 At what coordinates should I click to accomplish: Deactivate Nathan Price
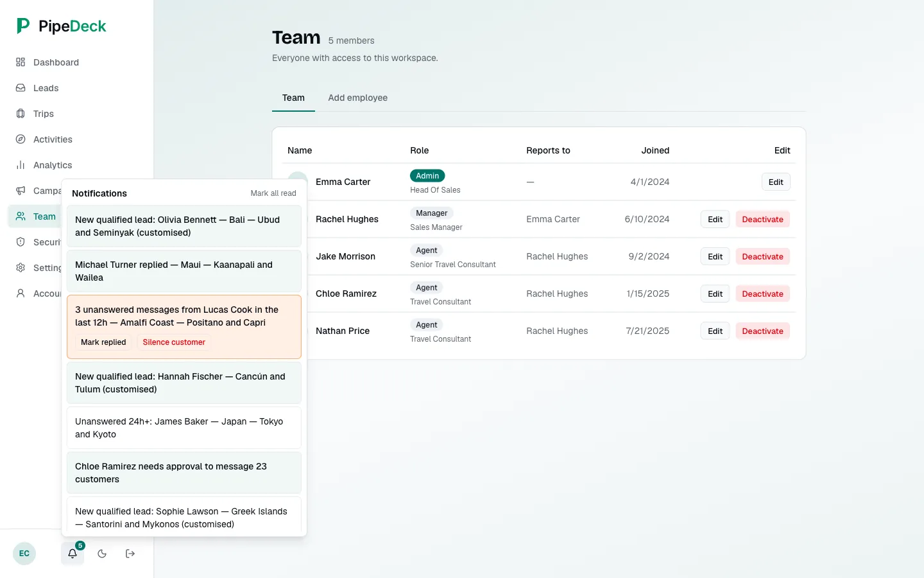(x=763, y=331)
